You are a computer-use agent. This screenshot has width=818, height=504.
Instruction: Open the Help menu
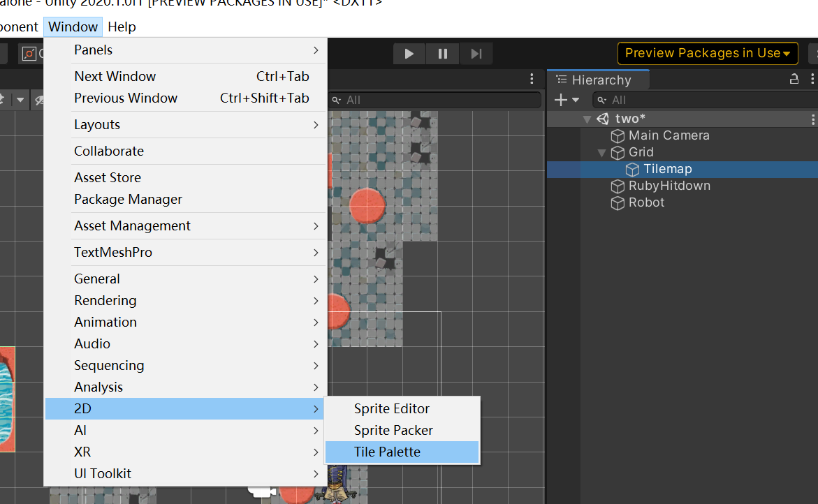[x=122, y=27]
